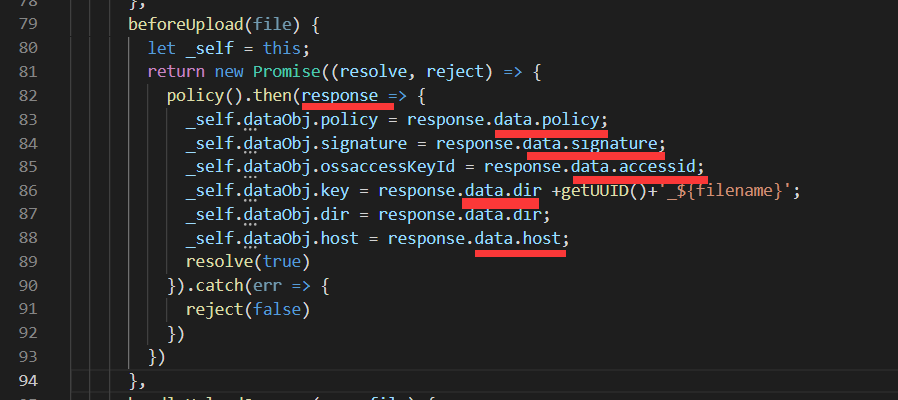Viewport: 898px width, 400px height.
Task: Click line number 88 in the gutter
Action: [28, 238]
